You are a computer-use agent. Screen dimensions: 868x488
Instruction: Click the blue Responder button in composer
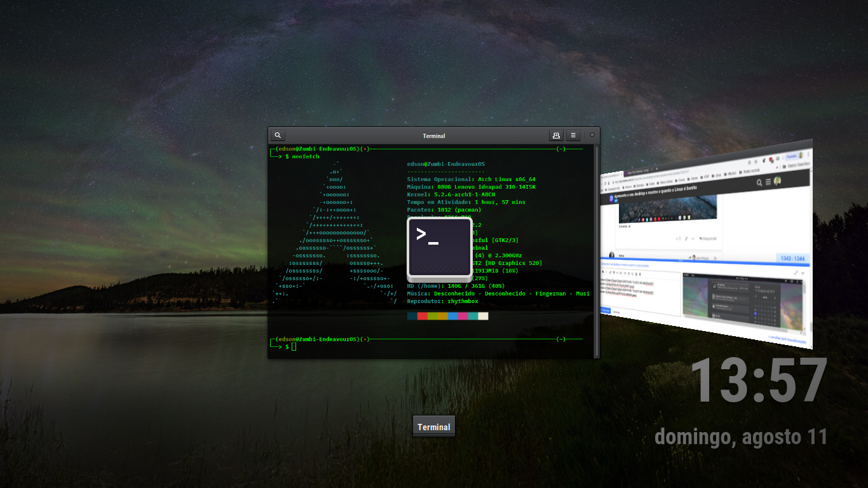point(606,310)
